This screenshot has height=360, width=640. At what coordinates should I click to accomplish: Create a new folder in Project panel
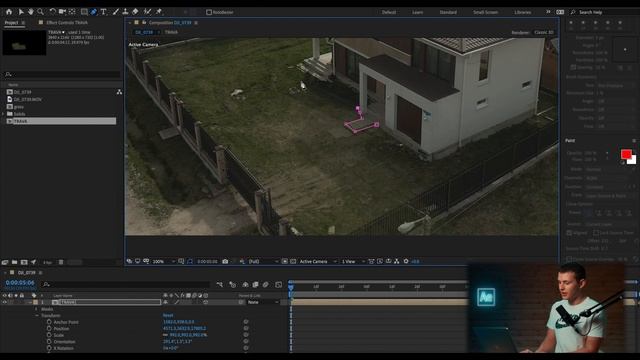tap(14, 262)
